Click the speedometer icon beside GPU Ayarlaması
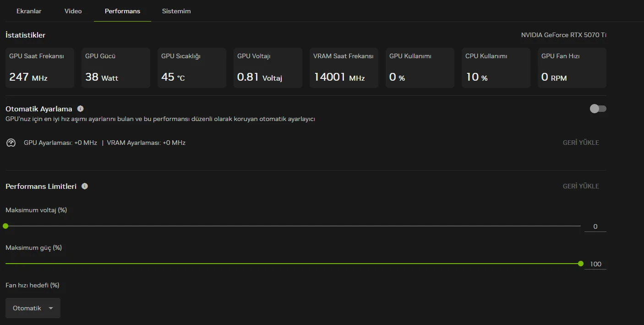 click(x=11, y=143)
